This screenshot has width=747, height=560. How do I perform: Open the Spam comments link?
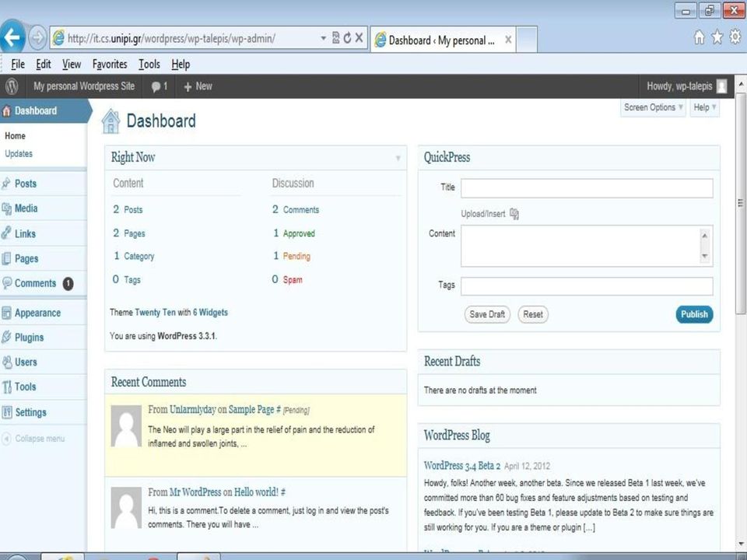coord(293,279)
